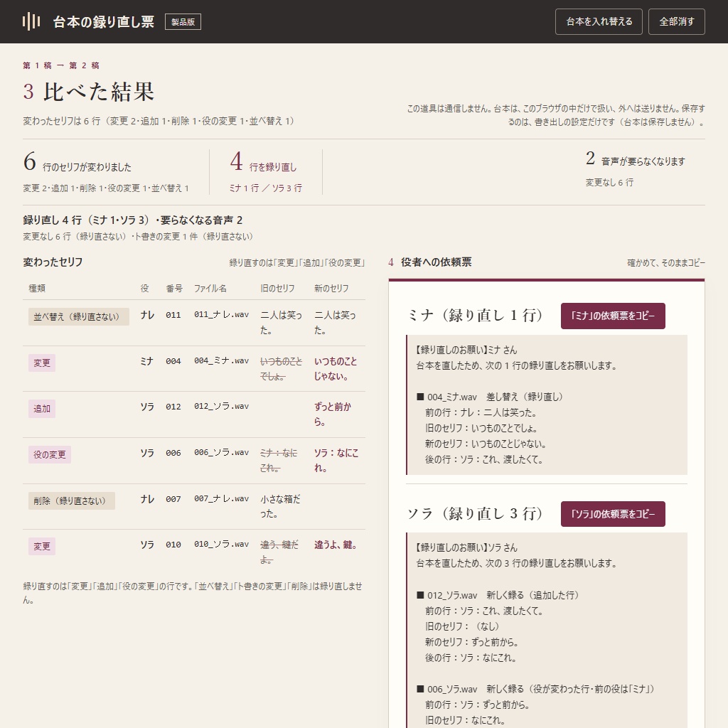Image resolution: width=728 pixels, height=728 pixels.
Task: Click the 種類 column header
Action: click(x=37, y=289)
